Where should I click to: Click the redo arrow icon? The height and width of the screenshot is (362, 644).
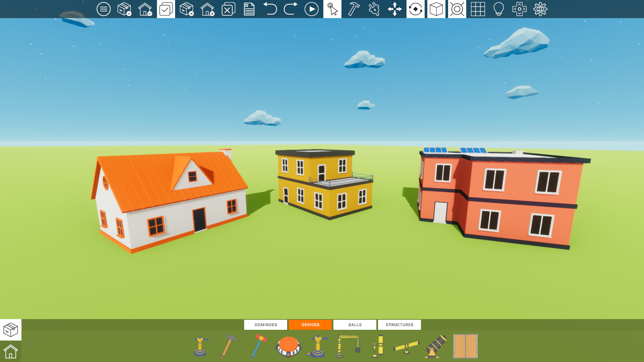pos(290,9)
